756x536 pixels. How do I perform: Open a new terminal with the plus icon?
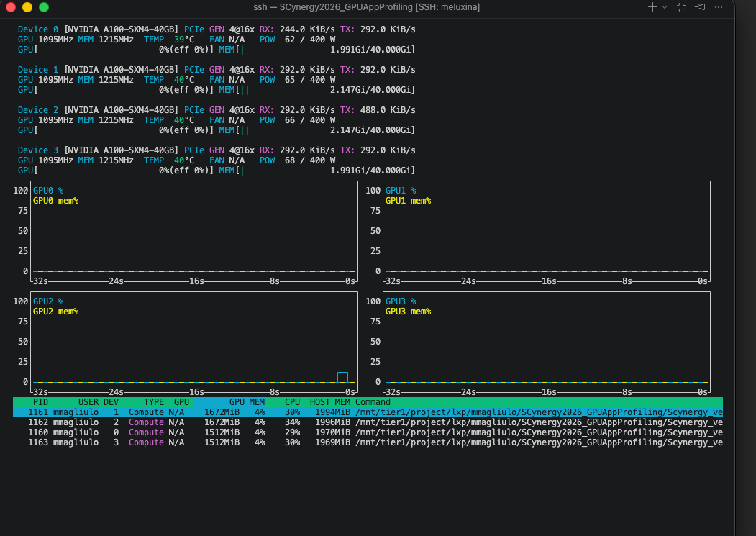(652, 6)
